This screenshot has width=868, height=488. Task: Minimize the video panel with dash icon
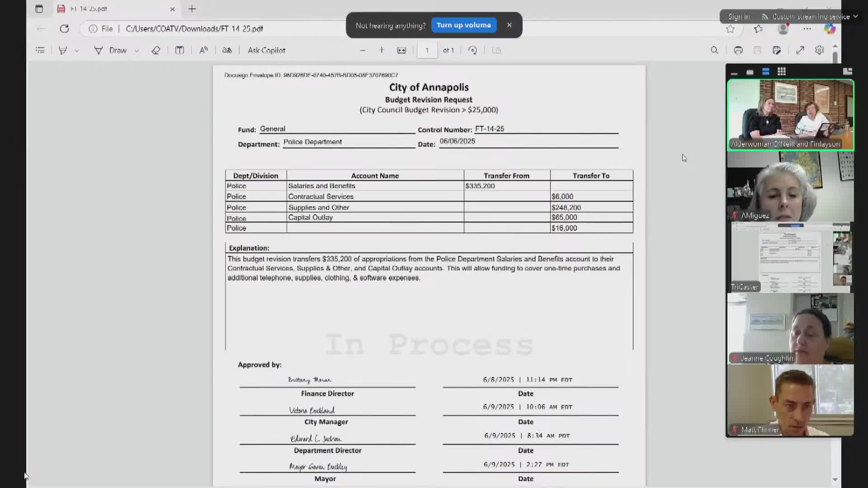click(734, 72)
